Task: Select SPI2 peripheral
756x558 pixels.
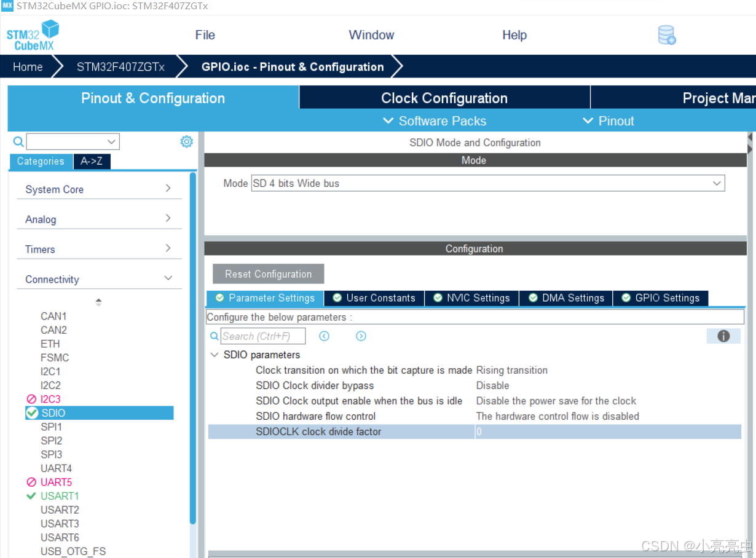Action: tap(51, 441)
